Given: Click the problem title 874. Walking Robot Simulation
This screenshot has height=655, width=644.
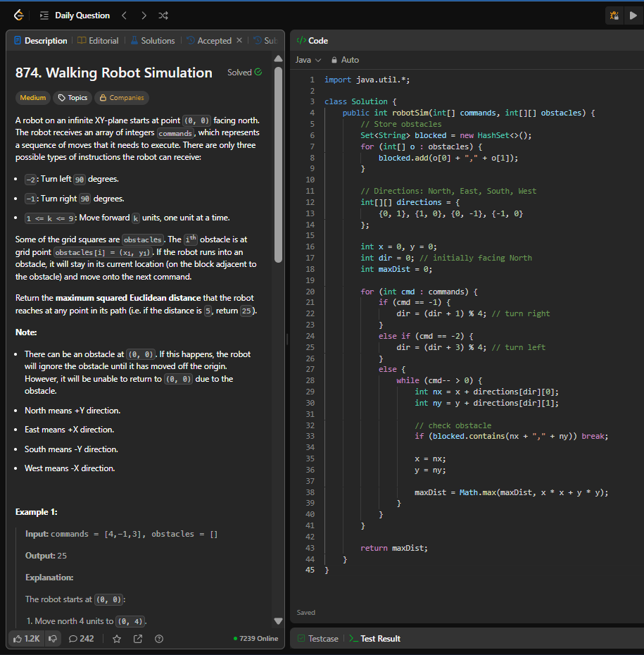Looking at the screenshot, I should tap(114, 73).
